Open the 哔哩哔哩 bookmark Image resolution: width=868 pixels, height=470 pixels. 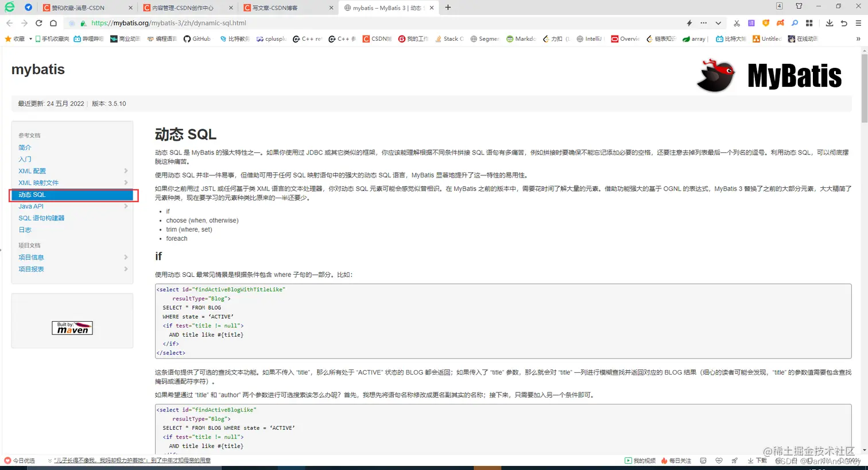(89, 38)
